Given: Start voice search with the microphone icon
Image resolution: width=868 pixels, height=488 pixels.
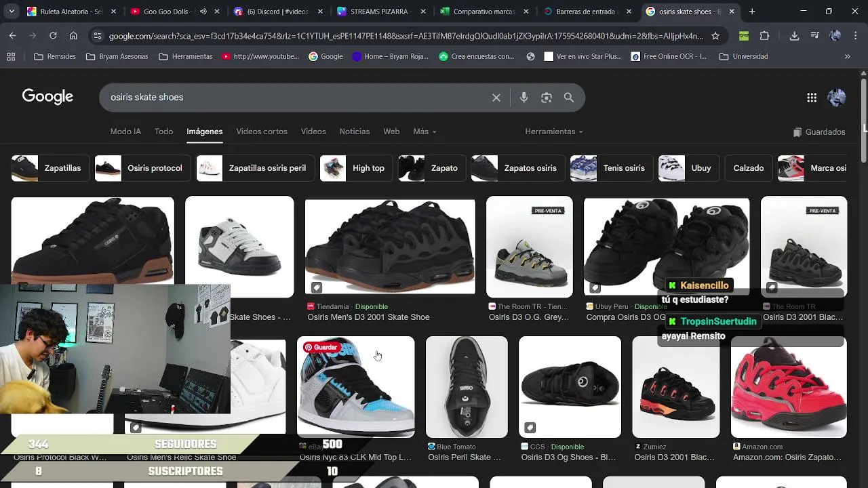Looking at the screenshot, I should pyautogui.click(x=524, y=98).
